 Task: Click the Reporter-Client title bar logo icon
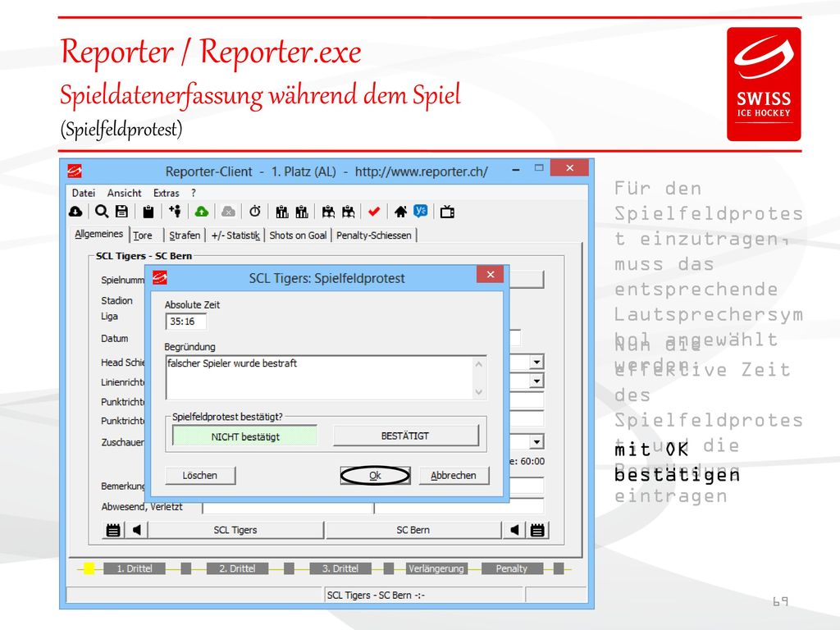[75, 171]
